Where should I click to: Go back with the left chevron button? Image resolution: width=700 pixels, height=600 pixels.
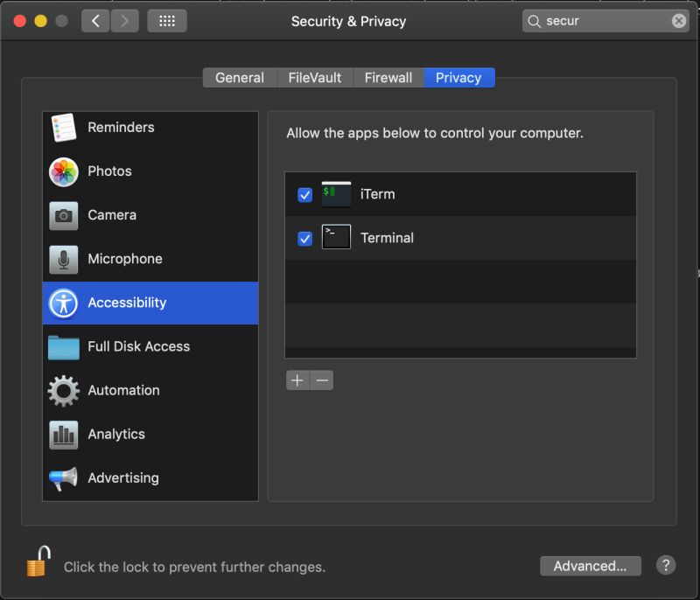(95, 21)
